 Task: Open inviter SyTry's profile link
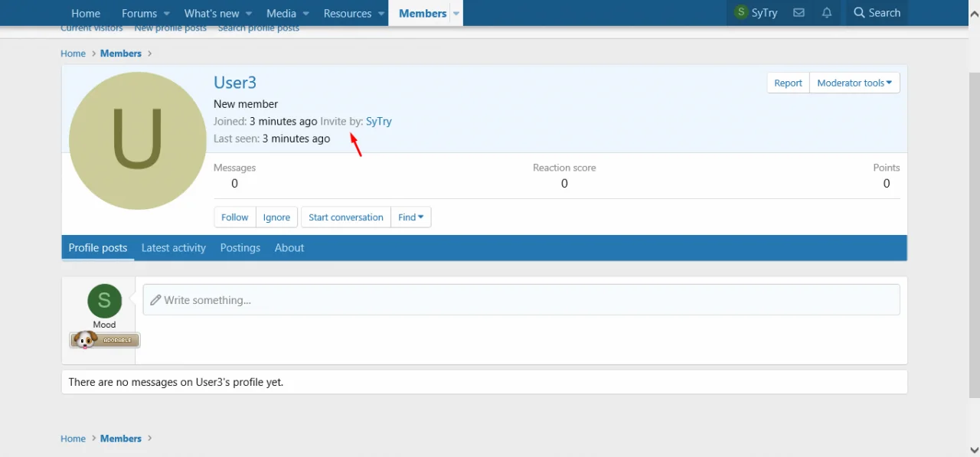pyautogui.click(x=379, y=122)
